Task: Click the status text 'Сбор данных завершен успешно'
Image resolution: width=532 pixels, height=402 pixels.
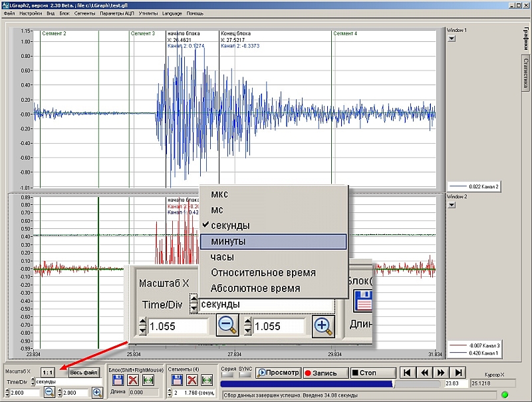Action: (261, 395)
